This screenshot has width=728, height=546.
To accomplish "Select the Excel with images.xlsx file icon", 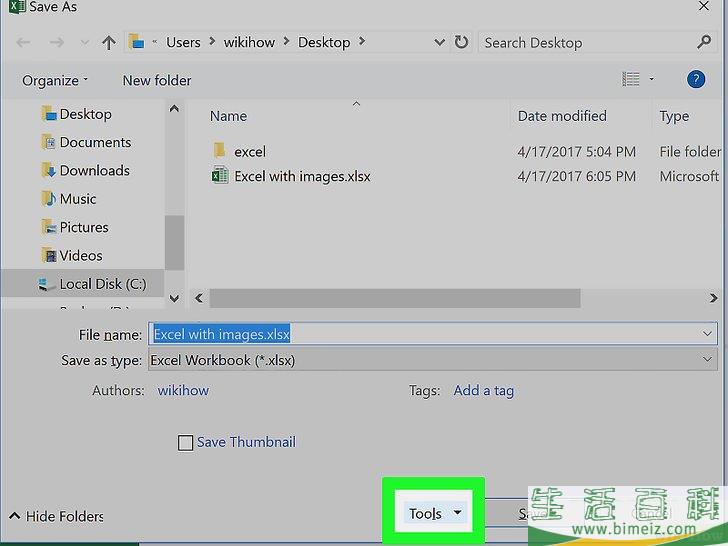I will coord(219,176).
